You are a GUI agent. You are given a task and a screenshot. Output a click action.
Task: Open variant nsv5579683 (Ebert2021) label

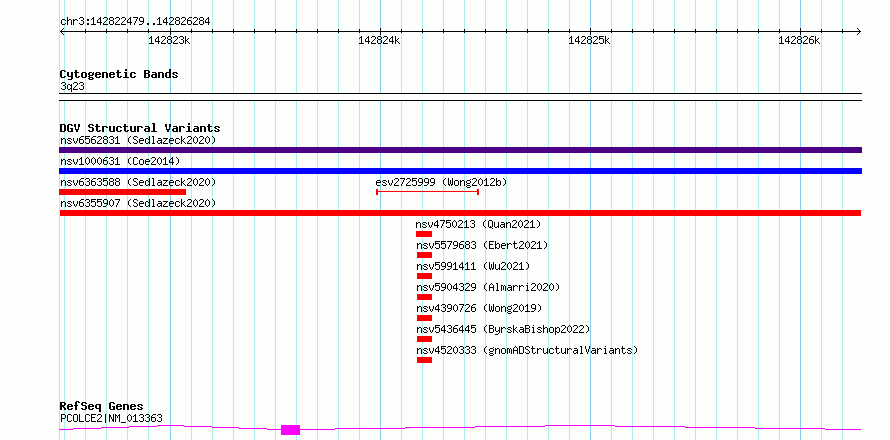[x=482, y=245]
